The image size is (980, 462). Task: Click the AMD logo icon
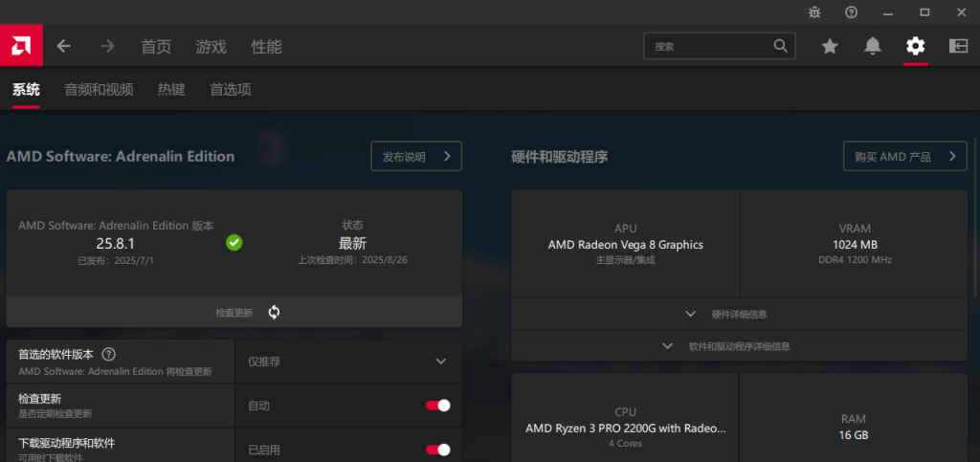(x=21, y=46)
